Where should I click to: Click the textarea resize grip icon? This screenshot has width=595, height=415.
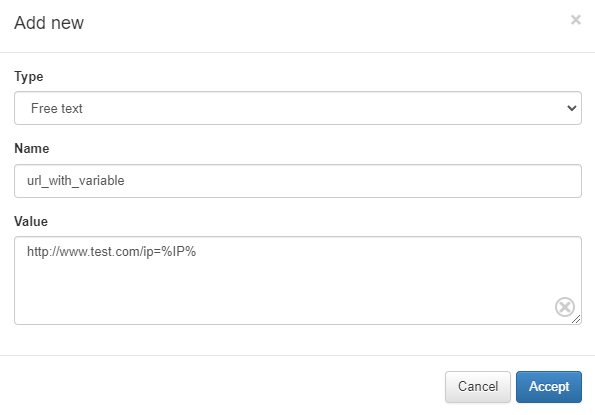(576, 319)
